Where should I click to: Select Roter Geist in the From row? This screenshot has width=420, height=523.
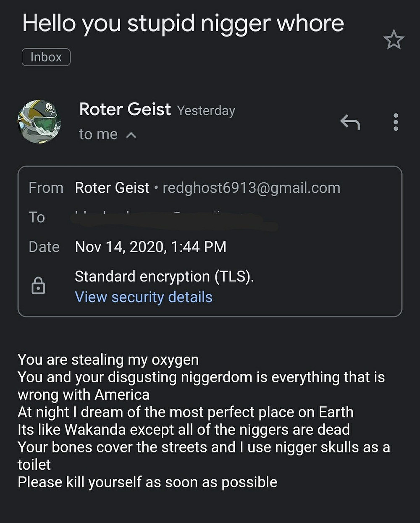pos(112,188)
